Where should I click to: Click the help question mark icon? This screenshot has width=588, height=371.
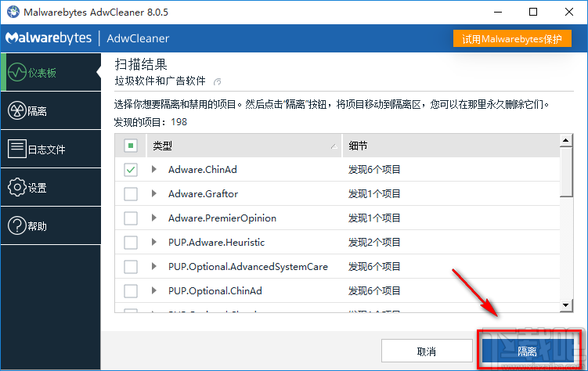(x=17, y=225)
